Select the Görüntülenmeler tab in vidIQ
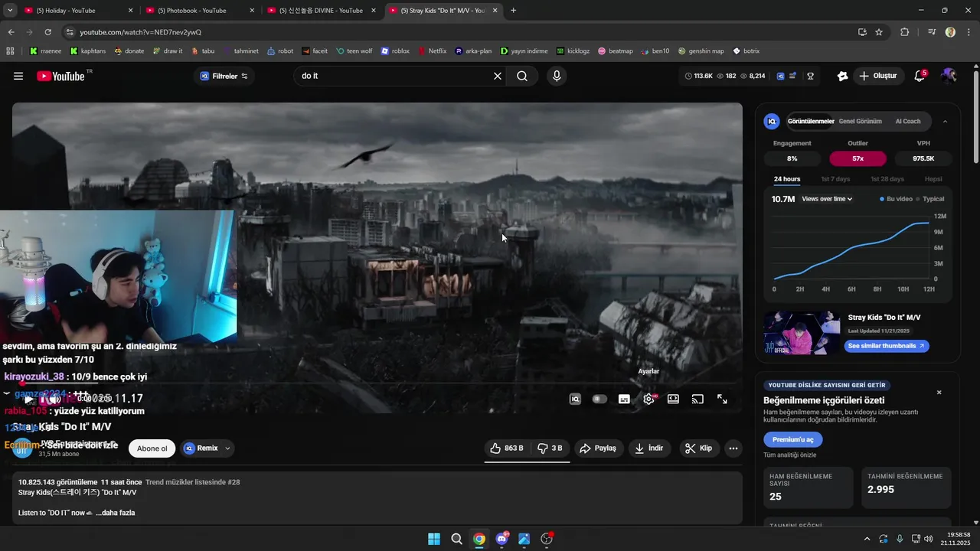 point(811,122)
